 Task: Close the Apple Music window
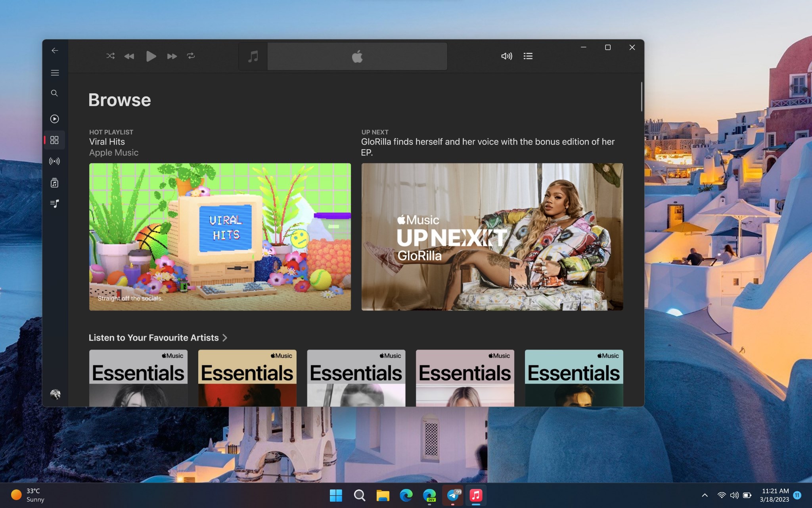pyautogui.click(x=632, y=47)
